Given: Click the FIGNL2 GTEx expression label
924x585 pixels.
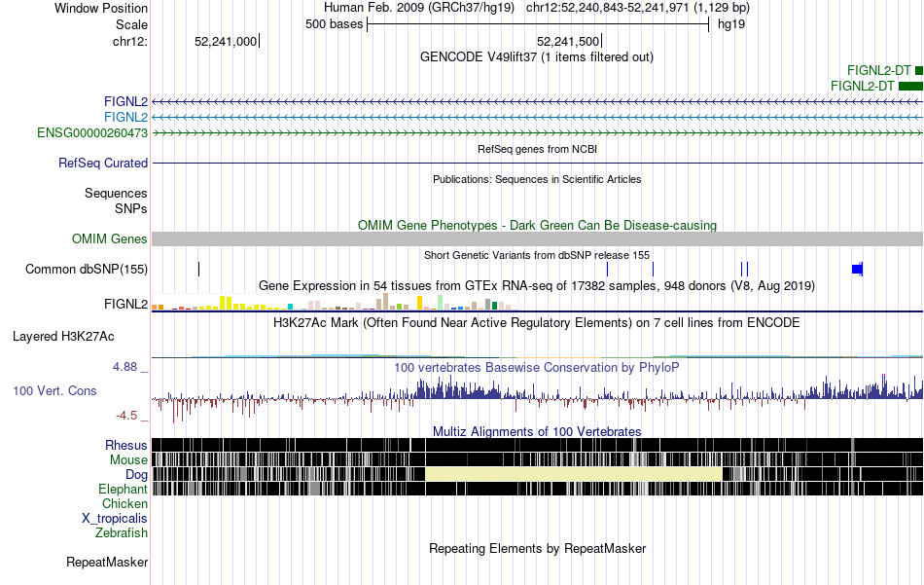Looking at the screenshot, I should [x=125, y=304].
